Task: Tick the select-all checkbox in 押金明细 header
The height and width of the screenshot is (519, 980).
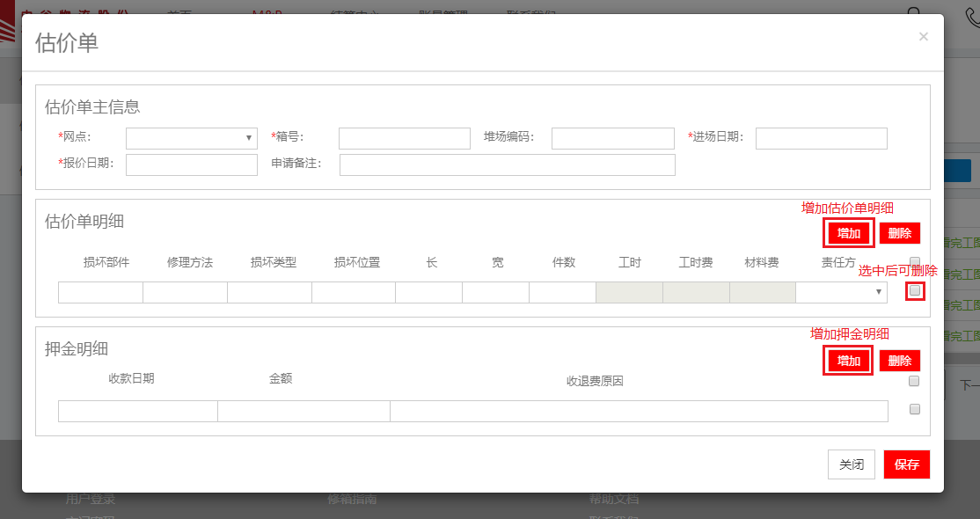Action: click(x=914, y=381)
